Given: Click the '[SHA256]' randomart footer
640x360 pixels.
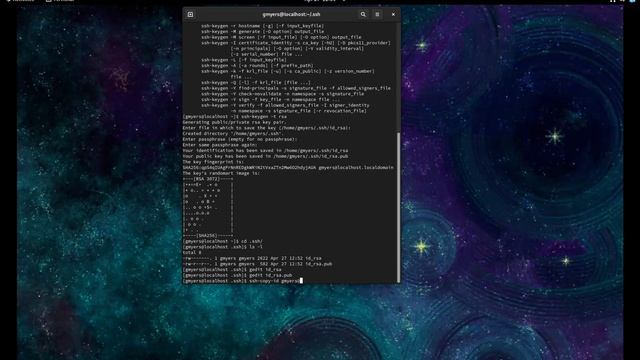Looking at the screenshot, I should coord(208,236).
